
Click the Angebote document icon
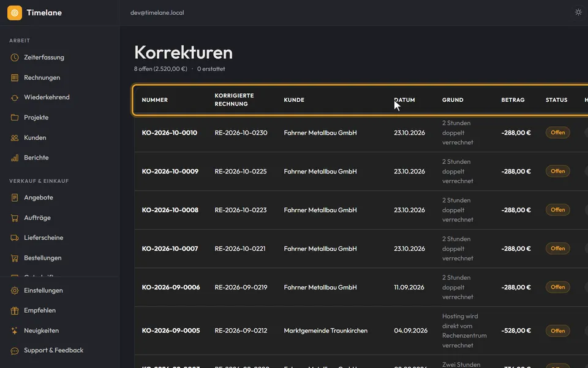click(x=15, y=197)
